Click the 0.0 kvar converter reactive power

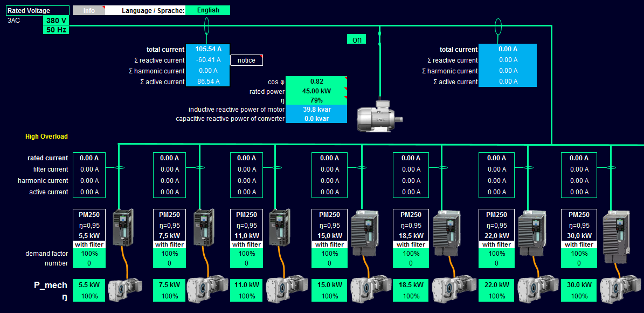pyautogui.click(x=316, y=119)
